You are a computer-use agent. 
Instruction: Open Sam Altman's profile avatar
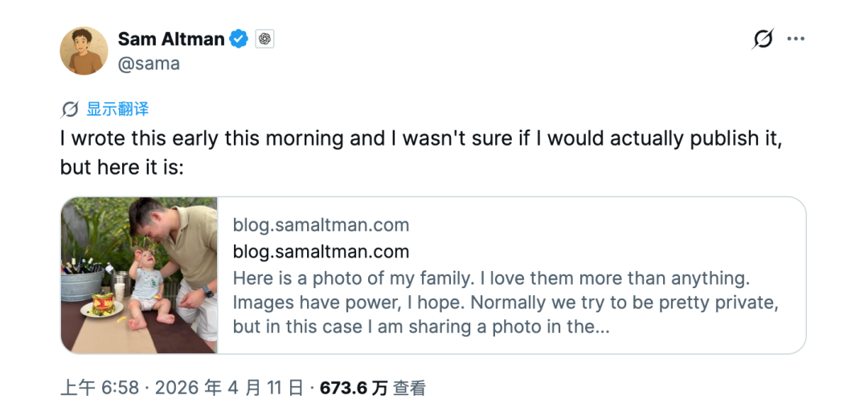84,51
